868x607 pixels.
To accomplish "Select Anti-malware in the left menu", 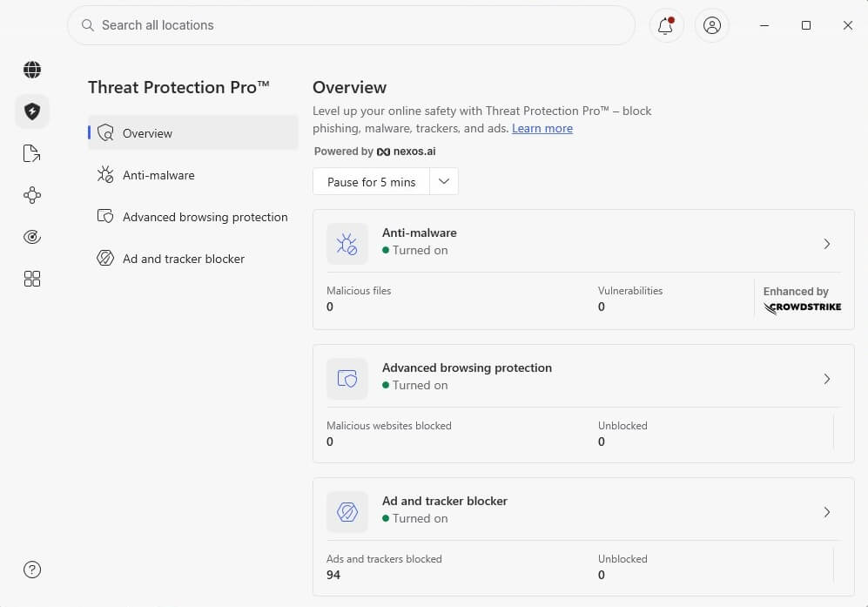I will coord(193,175).
